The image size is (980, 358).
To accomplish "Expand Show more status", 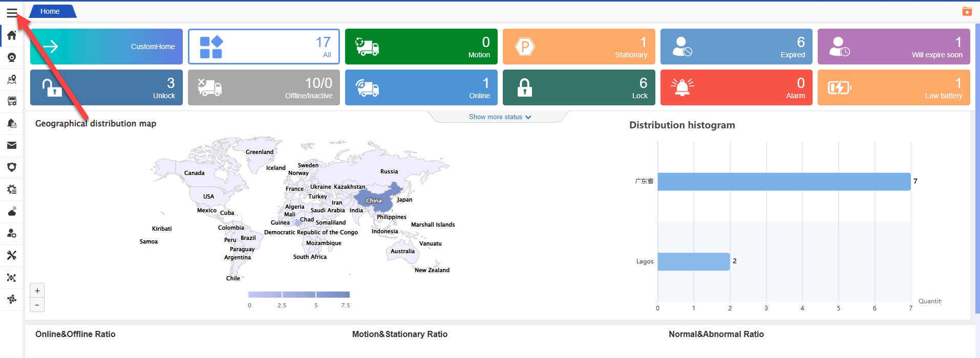I will click(500, 117).
